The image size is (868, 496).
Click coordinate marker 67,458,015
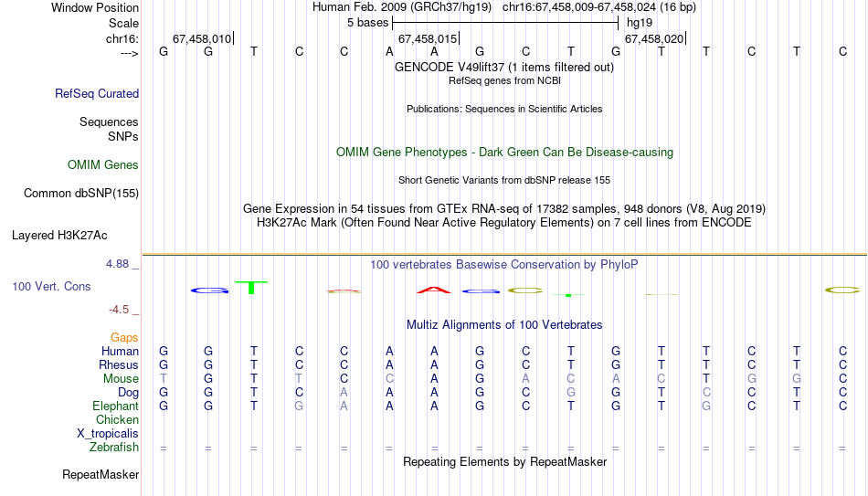428,38
